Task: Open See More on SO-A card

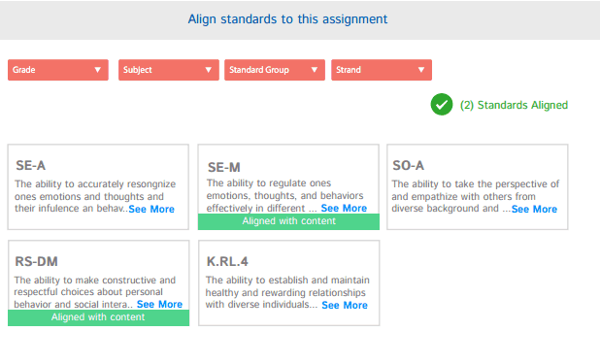Action: 535,209
